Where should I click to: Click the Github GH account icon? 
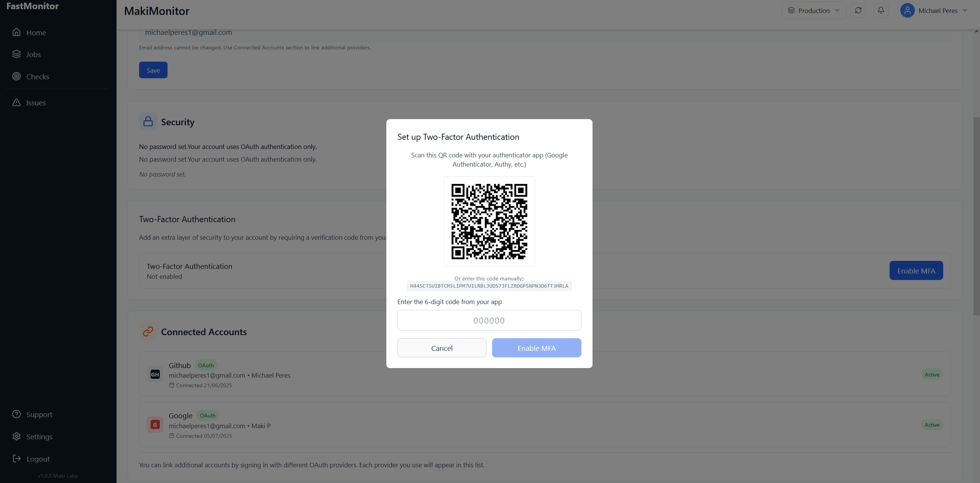155,374
